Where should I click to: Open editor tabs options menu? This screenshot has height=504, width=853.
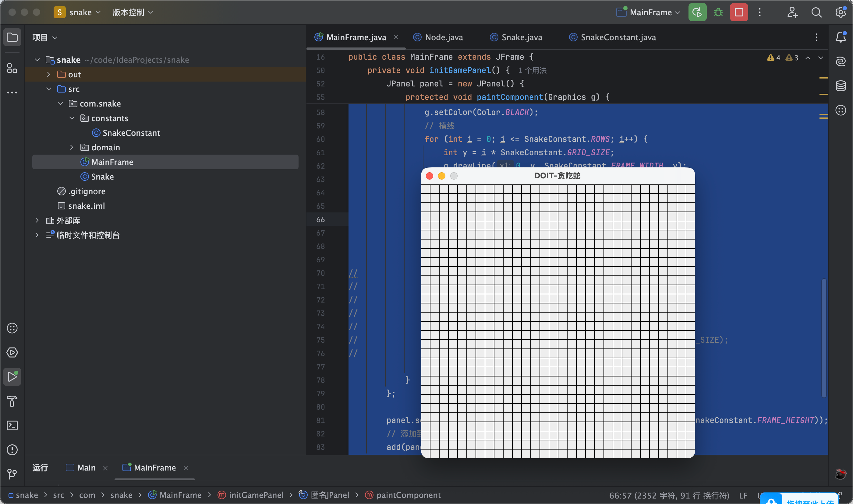click(816, 37)
